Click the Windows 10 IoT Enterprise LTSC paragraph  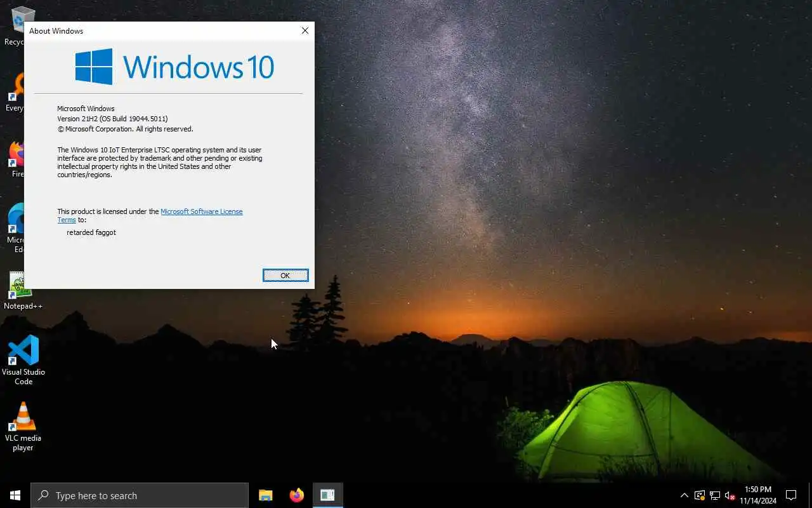point(160,163)
